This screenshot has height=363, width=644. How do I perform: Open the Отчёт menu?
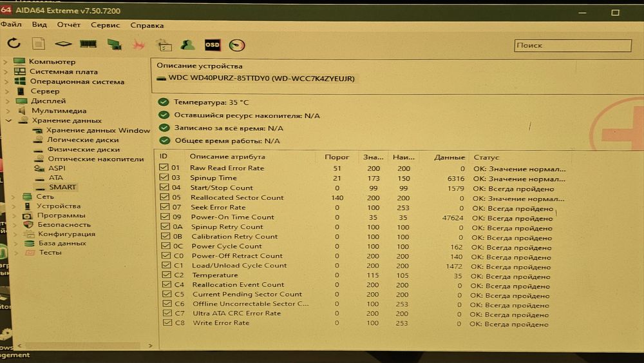69,25
